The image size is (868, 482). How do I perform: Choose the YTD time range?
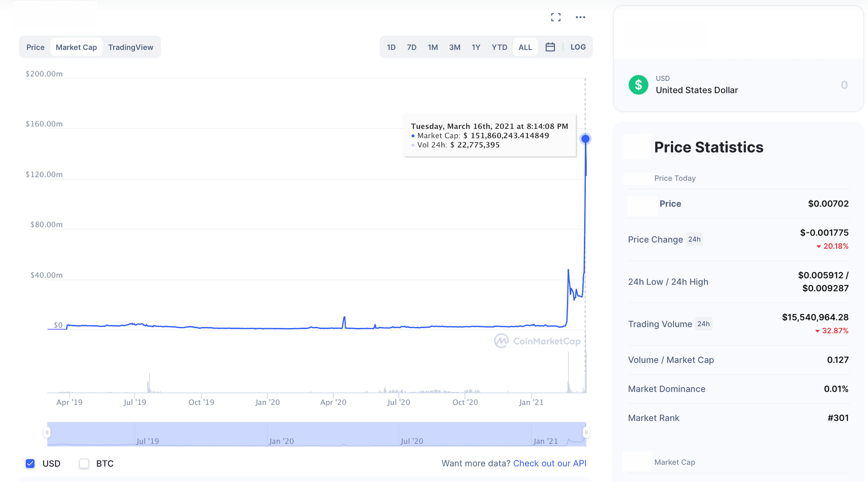[x=500, y=47]
